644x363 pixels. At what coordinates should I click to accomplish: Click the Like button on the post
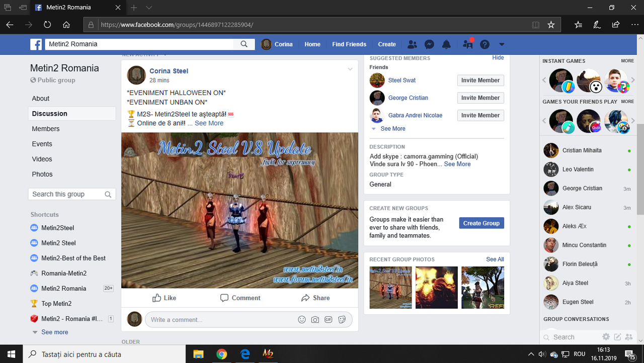pos(165,298)
